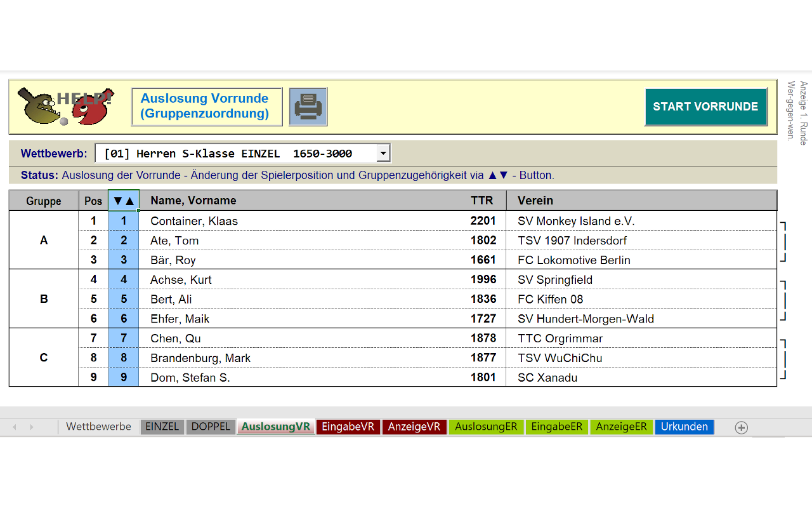Click the name cell Brandenburg, Mark
The image size is (812, 508).
(x=200, y=358)
